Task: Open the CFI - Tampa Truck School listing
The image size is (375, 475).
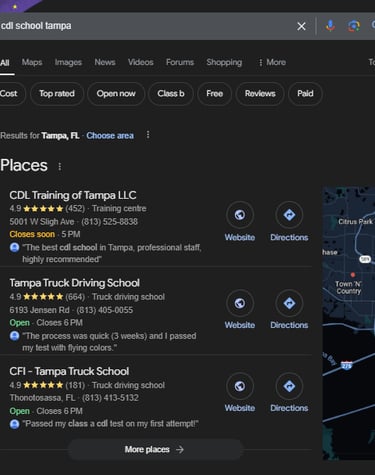Action: click(69, 371)
